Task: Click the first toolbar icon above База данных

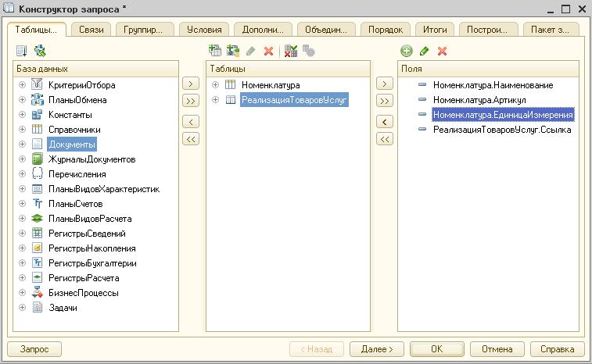Action: click(22, 51)
